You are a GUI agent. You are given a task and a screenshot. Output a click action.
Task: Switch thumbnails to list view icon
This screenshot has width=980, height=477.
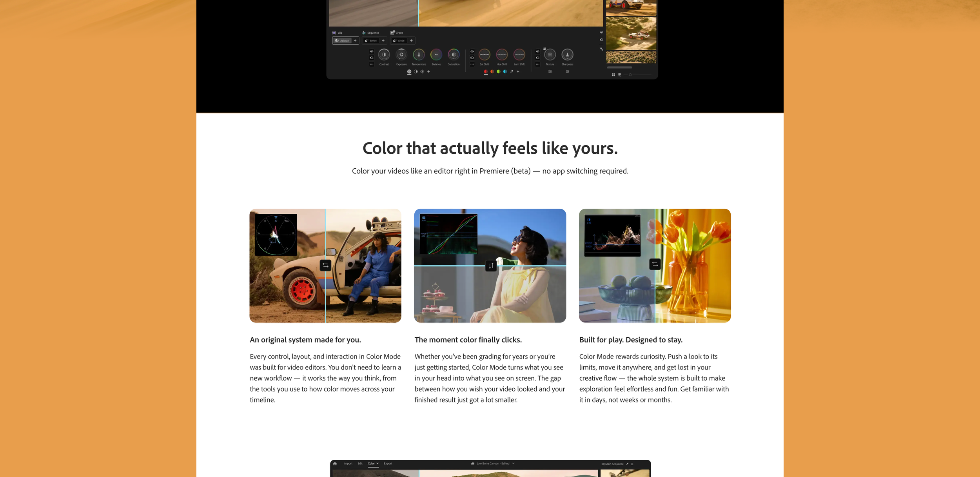tap(620, 75)
